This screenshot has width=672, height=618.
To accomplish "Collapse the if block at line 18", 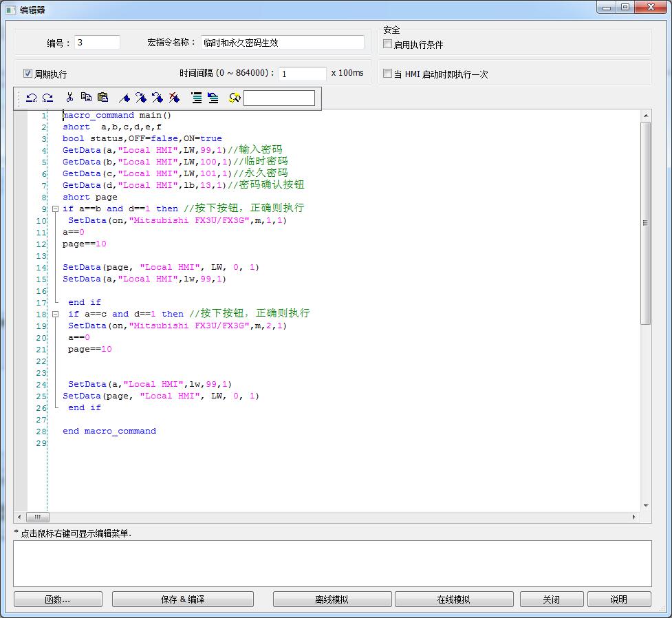I will pos(55,314).
